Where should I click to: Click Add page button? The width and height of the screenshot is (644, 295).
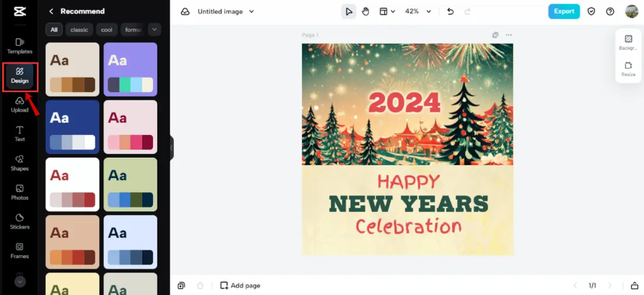pos(240,285)
